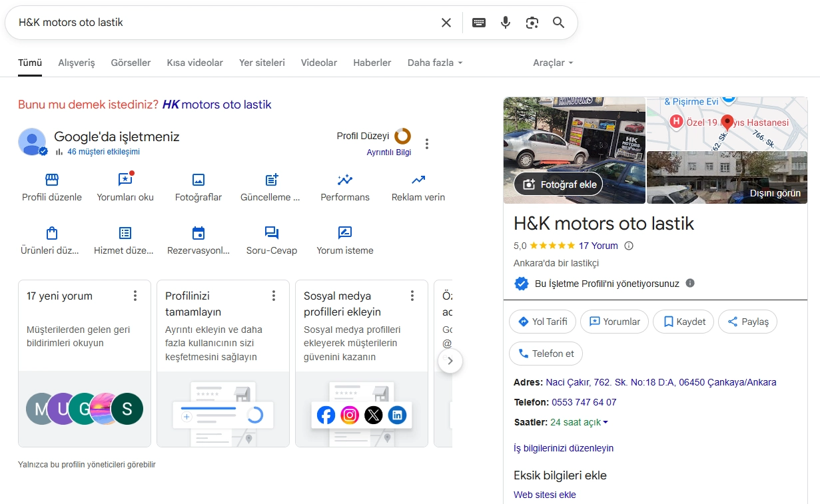This screenshot has width=820, height=504.
Task: Open Yorumları oku reviews icon
Action: (x=125, y=180)
